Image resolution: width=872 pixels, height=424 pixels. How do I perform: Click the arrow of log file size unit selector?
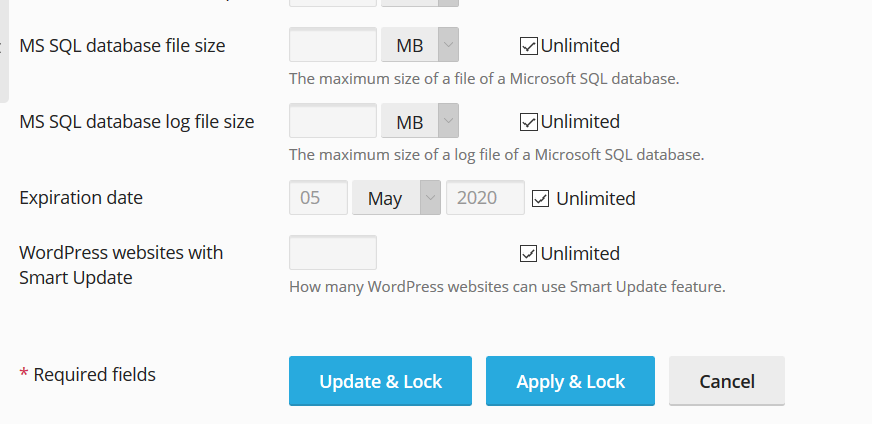448,120
